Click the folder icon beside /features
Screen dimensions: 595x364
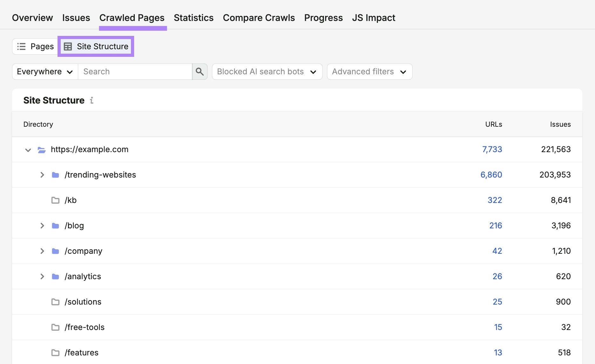(55, 353)
